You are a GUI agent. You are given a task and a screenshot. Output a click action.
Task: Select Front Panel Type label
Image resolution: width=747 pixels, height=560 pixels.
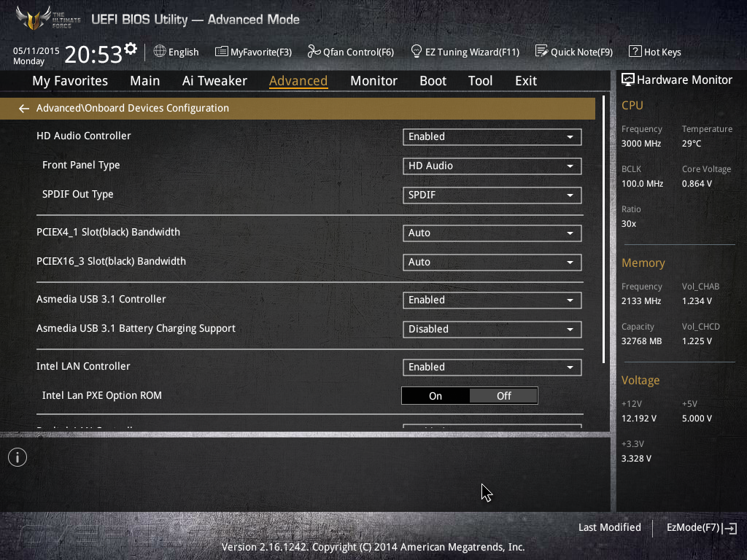coord(81,166)
